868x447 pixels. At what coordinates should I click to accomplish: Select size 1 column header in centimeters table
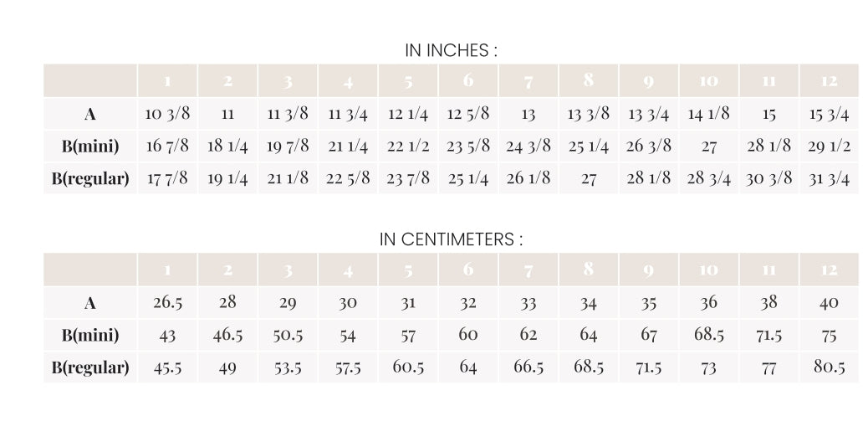[x=168, y=270]
